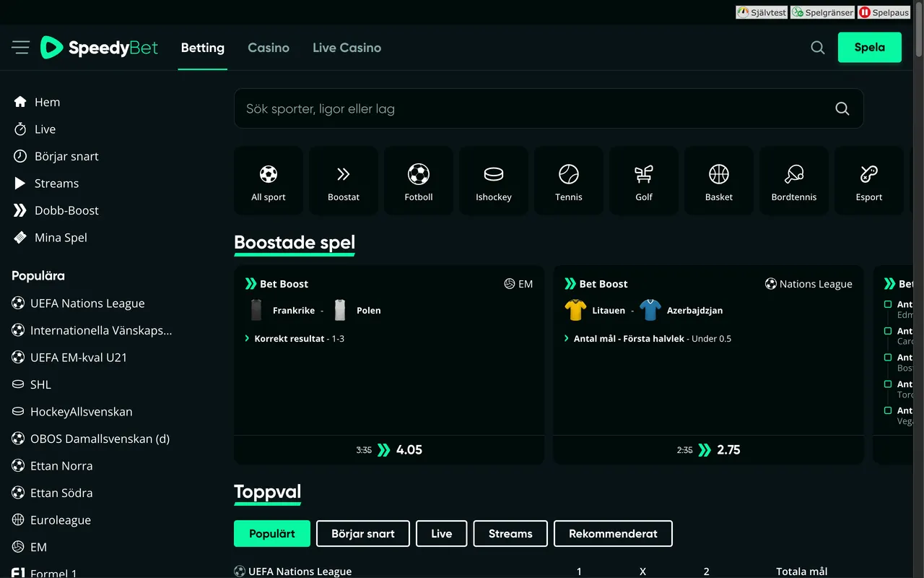924x578 pixels.
Task: Open the UEFA Nations League heading under Toppval
Action: click(300, 571)
